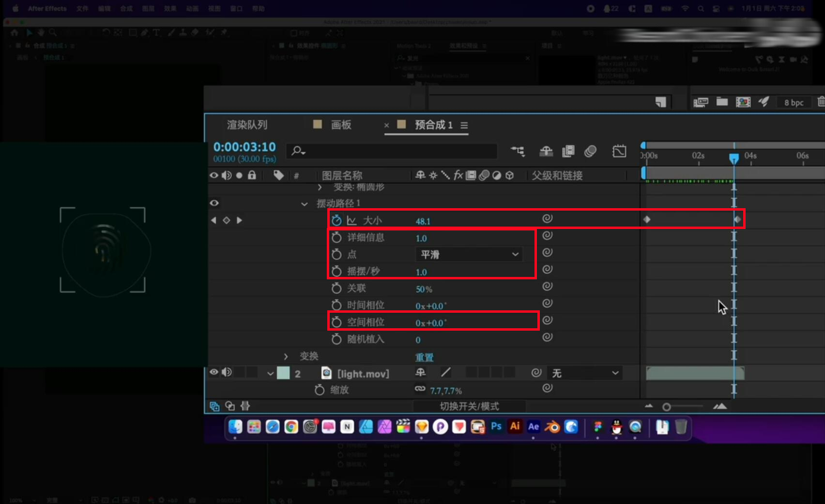This screenshot has width=825, height=504.
Task: Click the in/out duration pane braces icon
Action: tap(245, 406)
